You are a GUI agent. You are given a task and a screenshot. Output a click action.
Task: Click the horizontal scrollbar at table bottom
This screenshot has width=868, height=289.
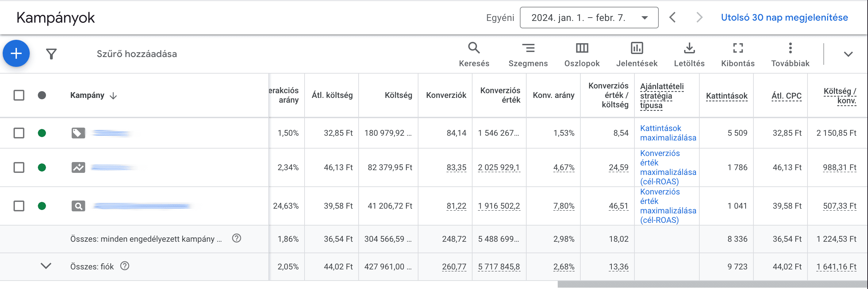tap(712, 285)
